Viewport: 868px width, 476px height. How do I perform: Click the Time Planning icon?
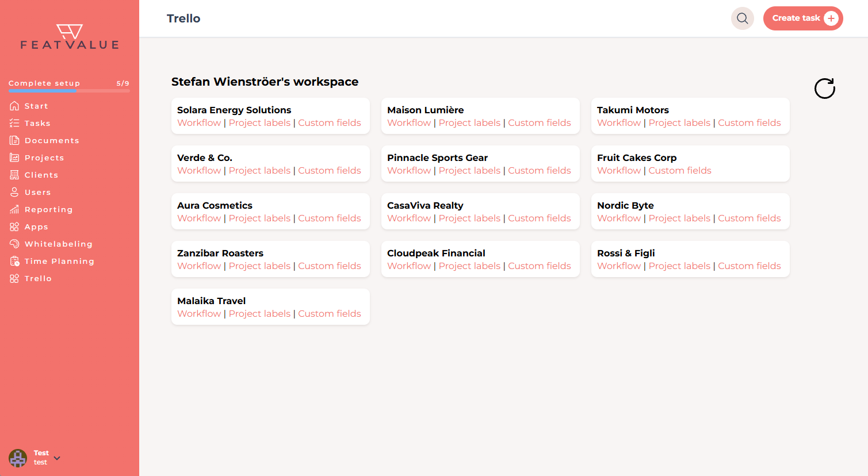(x=14, y=261)
